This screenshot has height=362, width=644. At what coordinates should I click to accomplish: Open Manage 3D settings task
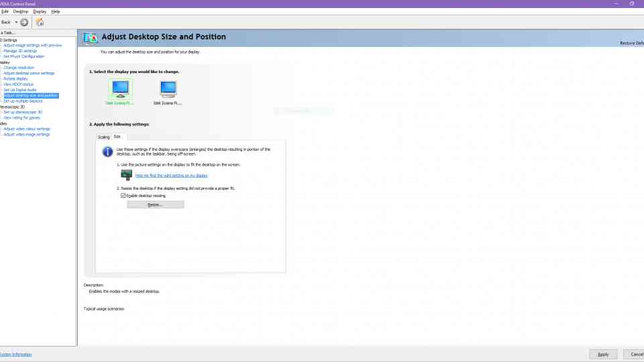pyautogui.click(x=20, y=51)
